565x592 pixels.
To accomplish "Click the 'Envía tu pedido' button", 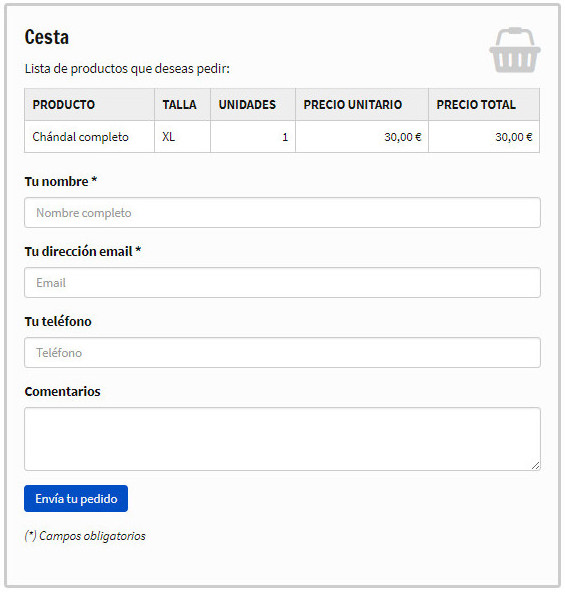I will tap(76, 498).
